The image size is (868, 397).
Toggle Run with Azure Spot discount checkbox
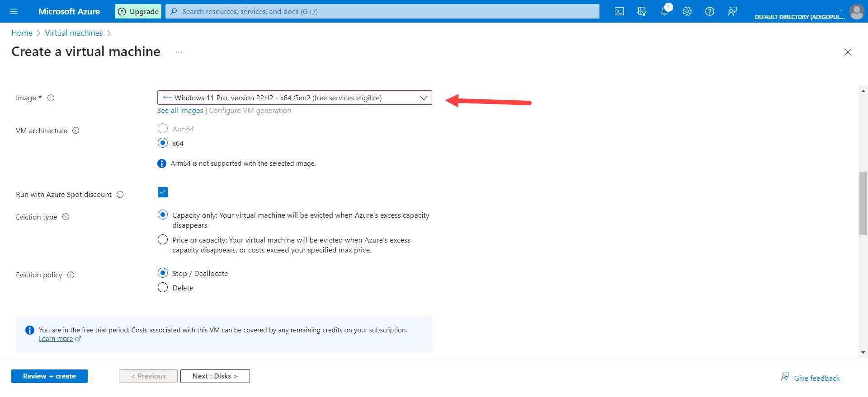(163, 192)
